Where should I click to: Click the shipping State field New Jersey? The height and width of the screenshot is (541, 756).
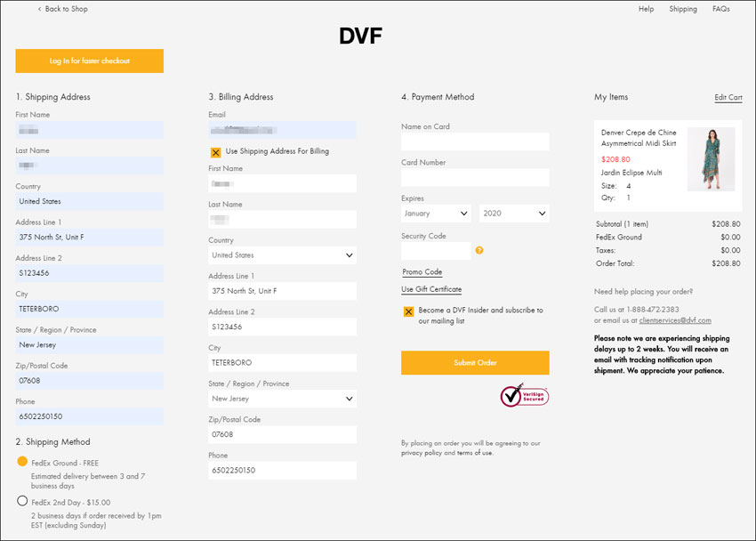pos(90,344)
